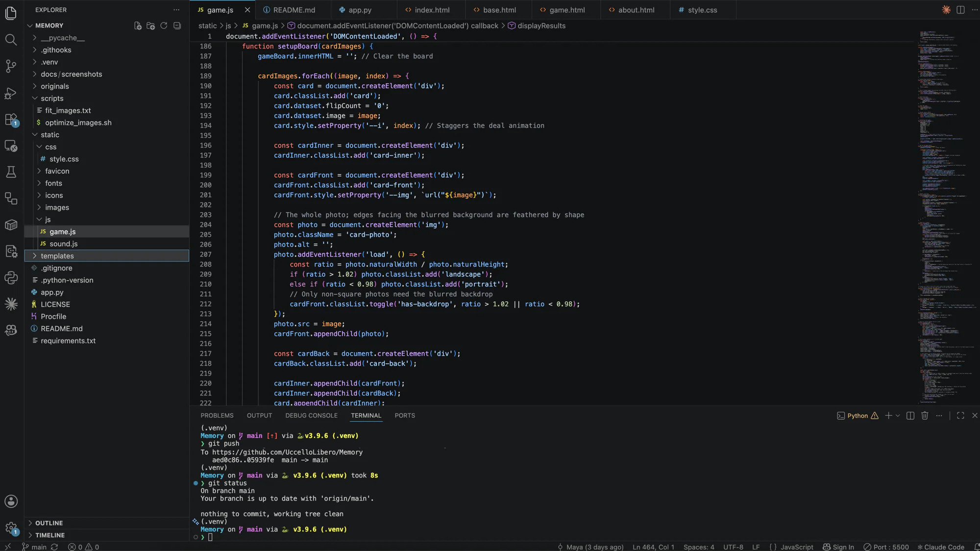Split the terminal panel
The width and height of the screenshot is (980, 551).
click(910, 415)
